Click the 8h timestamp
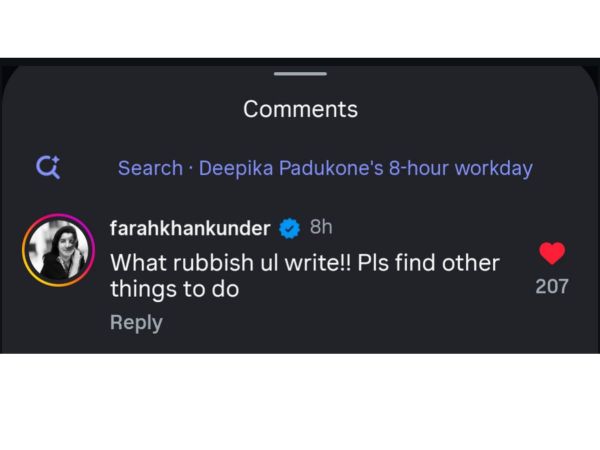This screenshot has height=450, width=600. coord(321,228)
